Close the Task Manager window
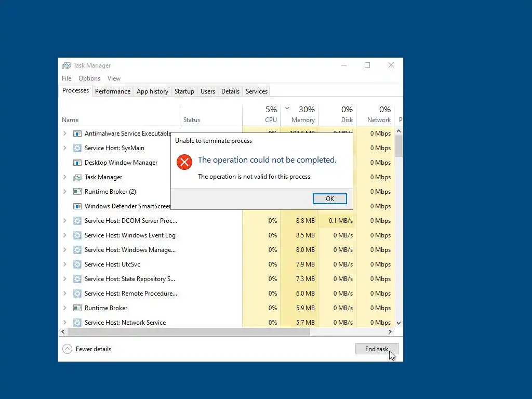This screenshot has width=532, height=399. (x=391, y=65)
